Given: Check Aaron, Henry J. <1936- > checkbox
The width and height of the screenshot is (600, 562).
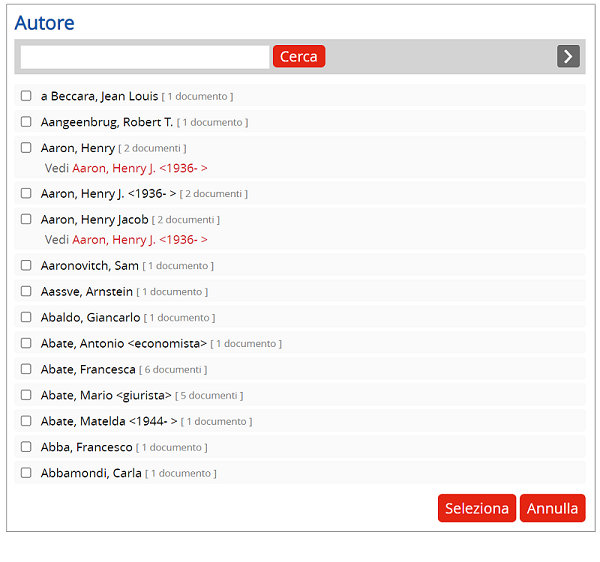Looking at the screenshot, I should (26, 193).
